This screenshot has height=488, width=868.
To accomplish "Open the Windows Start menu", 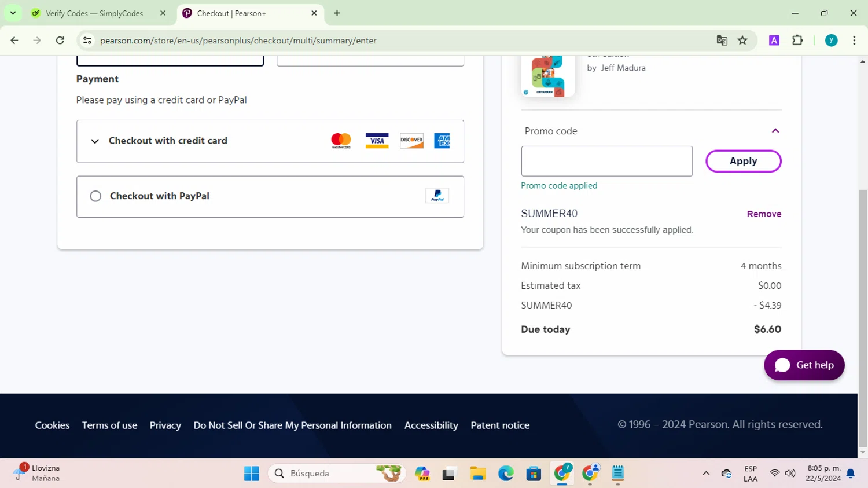I will (252, 474).
